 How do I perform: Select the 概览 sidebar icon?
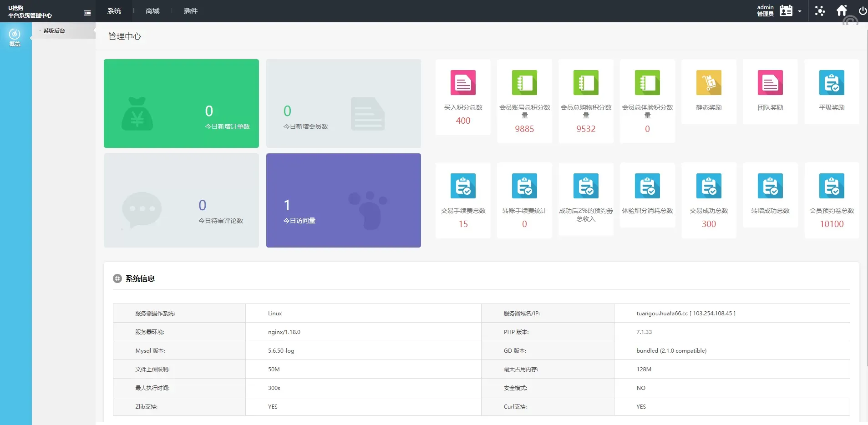coord(15,37)
